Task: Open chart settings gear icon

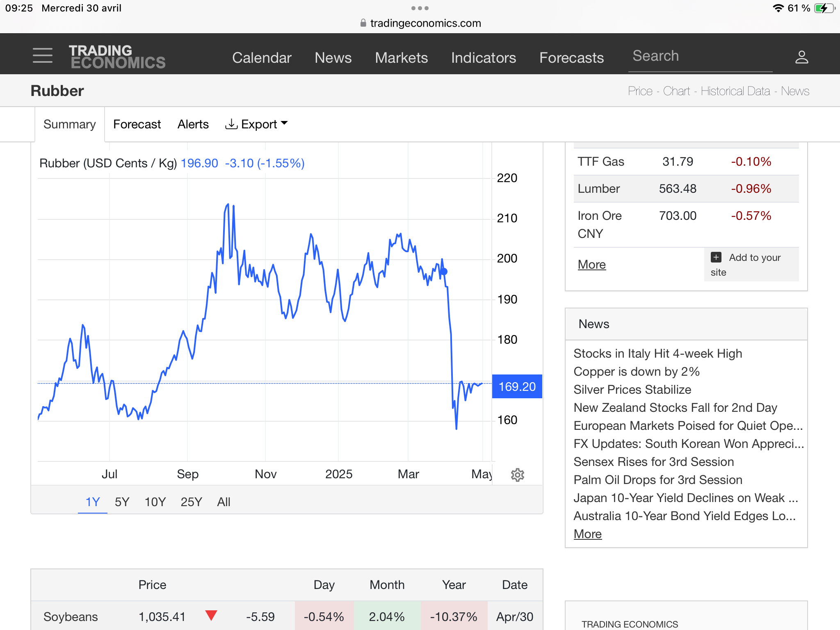Action: [x=517, y=475]
